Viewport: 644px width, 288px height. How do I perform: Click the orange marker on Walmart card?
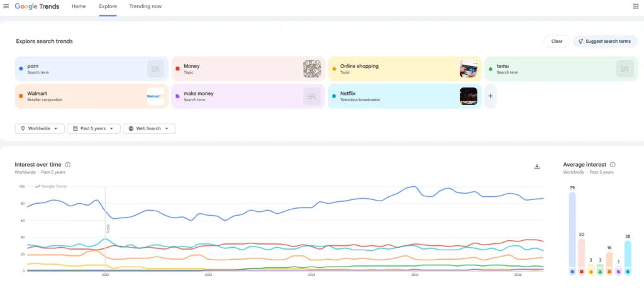pyautogui.click(x=21, y=96)
